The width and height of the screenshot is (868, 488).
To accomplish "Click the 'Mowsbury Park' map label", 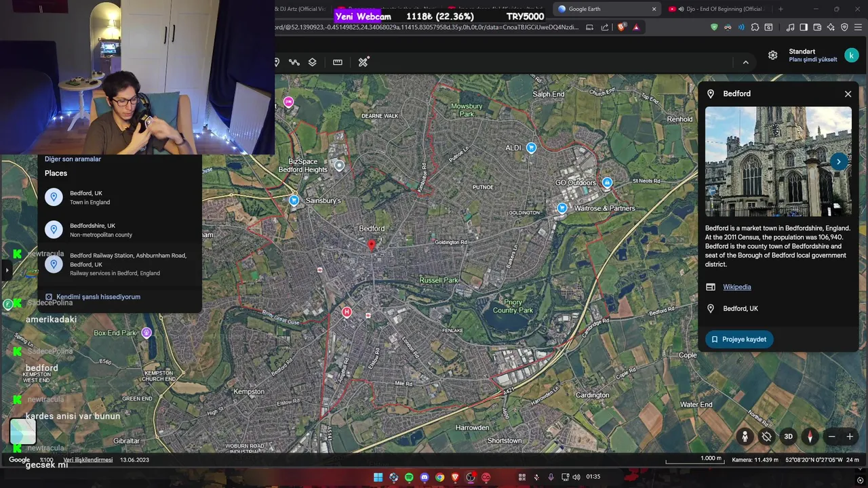I will click(467, 110).
